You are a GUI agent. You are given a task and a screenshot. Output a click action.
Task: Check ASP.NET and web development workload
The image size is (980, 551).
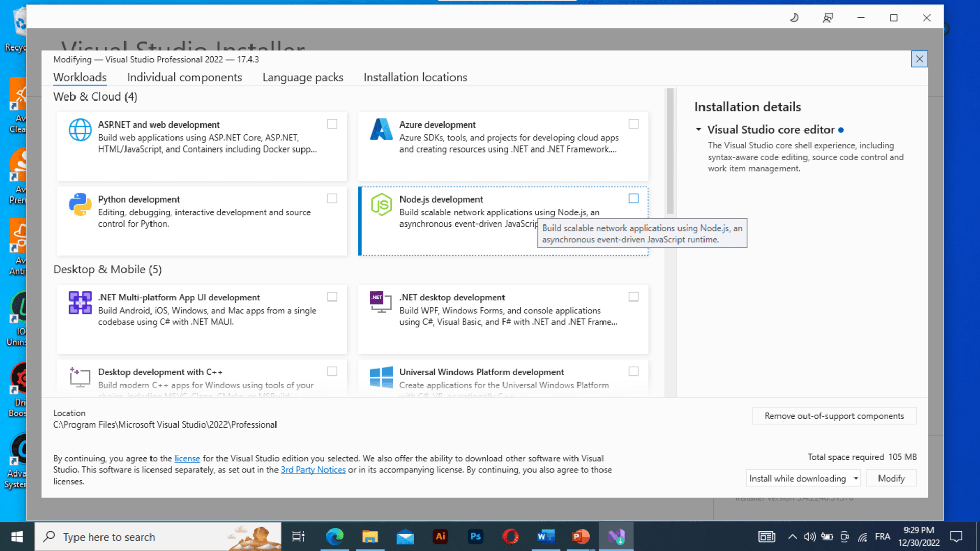(x=332, y=124)
